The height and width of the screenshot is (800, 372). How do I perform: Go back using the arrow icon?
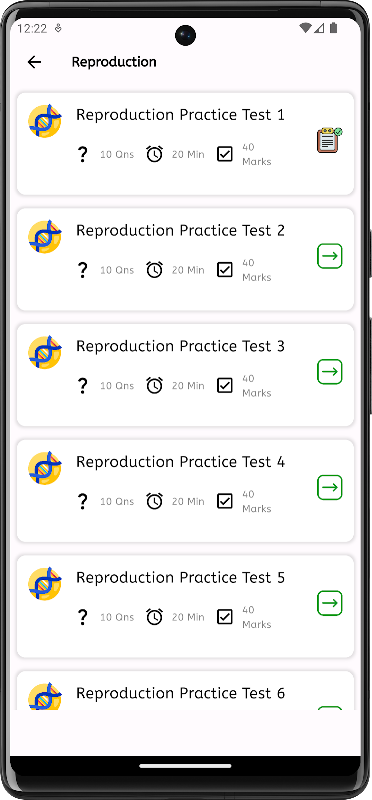34,62
